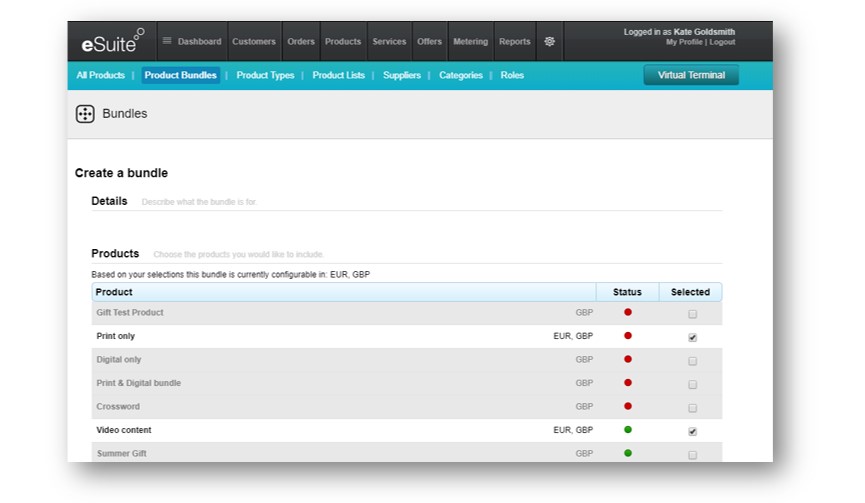Open the Reports menu
This screenshot has width=865, height=503.
(514, 42)
